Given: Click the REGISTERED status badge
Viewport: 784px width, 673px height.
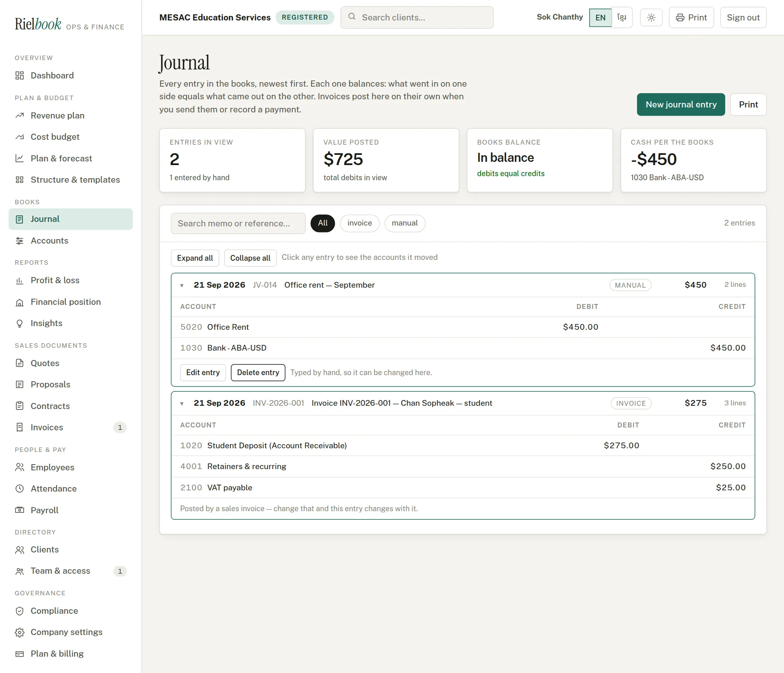Looking at the screenshot, I should pyautogui.click(x=305, y=18).
